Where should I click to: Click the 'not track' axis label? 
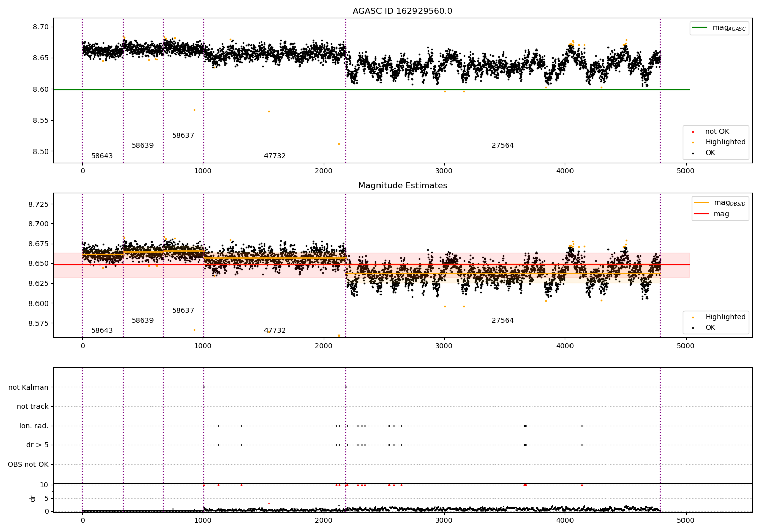tap(32, 406)
